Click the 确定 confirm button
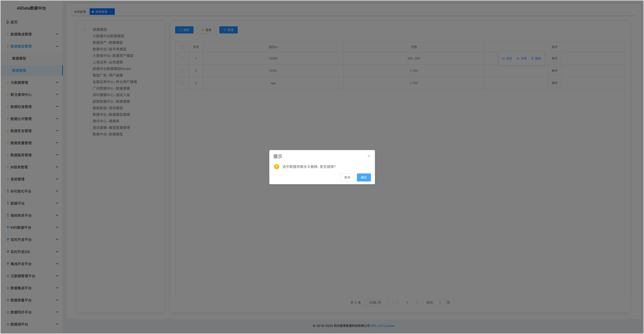This screenshot has width=644, height=334. [x=364, y=177]
